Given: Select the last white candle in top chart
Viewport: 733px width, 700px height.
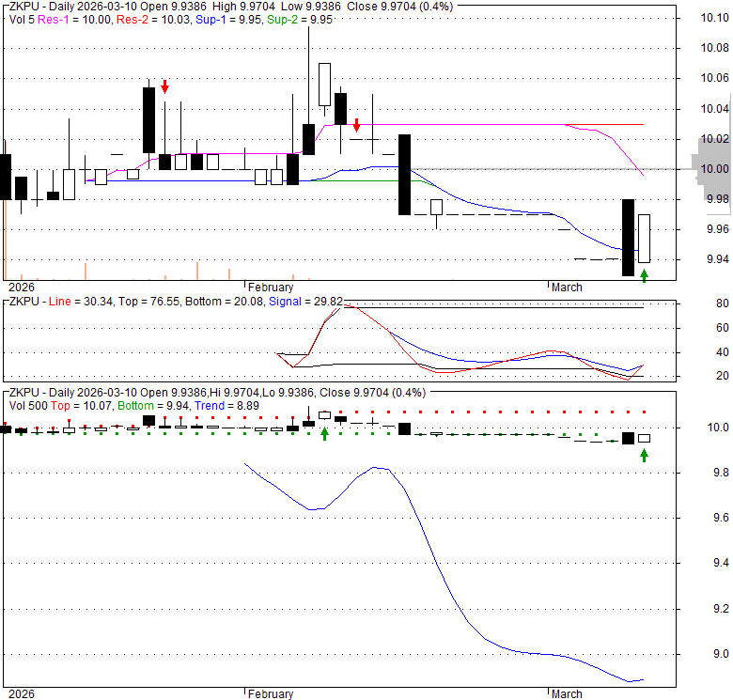Looking at the screenshot, I should [x=644, y=238].
